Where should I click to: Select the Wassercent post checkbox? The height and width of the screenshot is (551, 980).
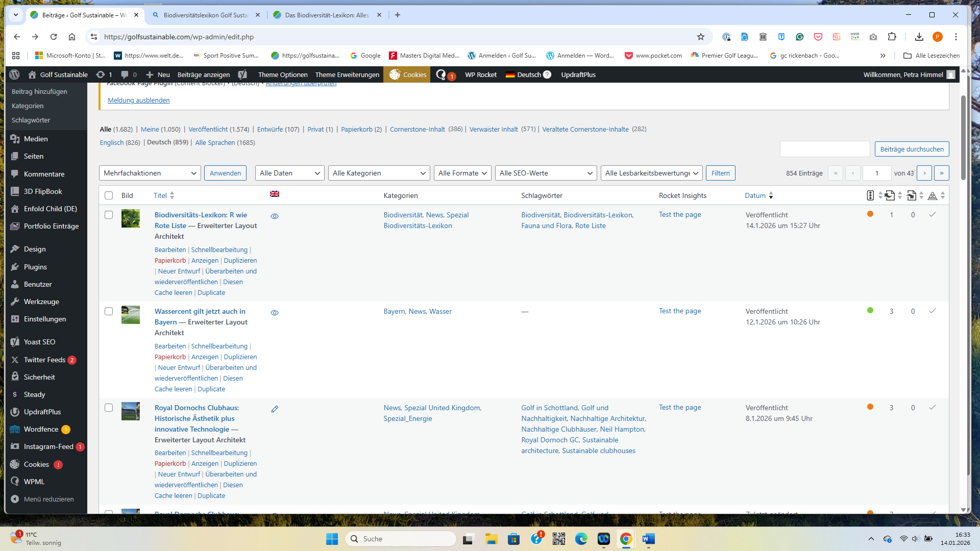pyautogui.click(x=109, y=311)
